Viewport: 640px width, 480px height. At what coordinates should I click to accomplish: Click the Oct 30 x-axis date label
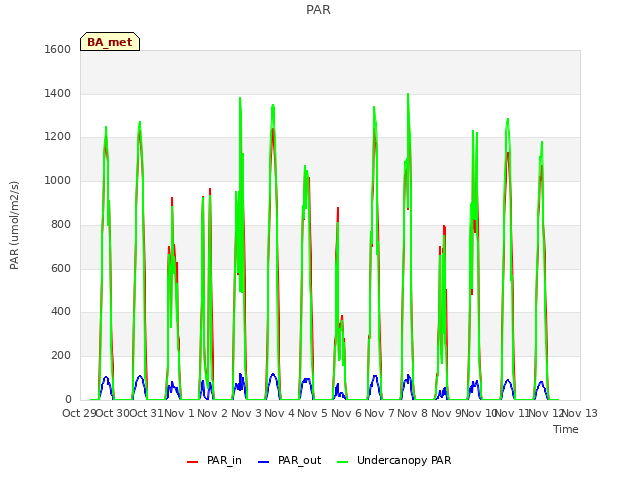pos(112,413)
